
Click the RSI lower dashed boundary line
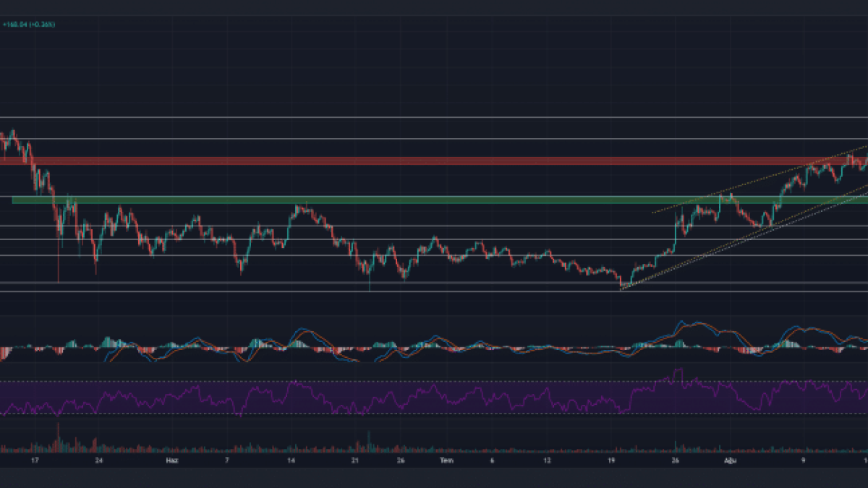[x=434, y=414]
